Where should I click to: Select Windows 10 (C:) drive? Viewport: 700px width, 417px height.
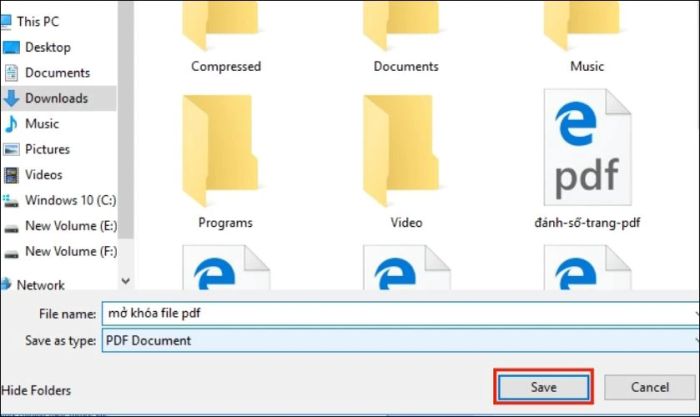pyautogui.click(x=70, y=200)
